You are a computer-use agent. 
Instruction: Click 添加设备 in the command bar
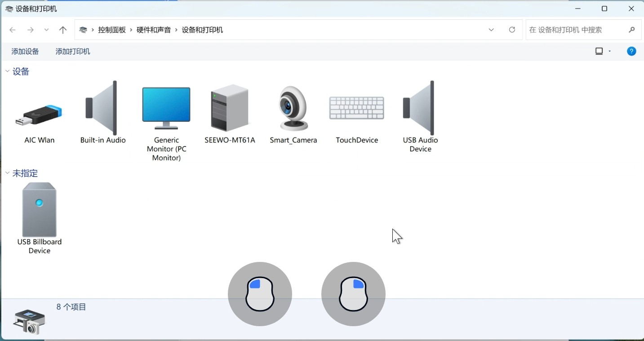click(25, 51)
